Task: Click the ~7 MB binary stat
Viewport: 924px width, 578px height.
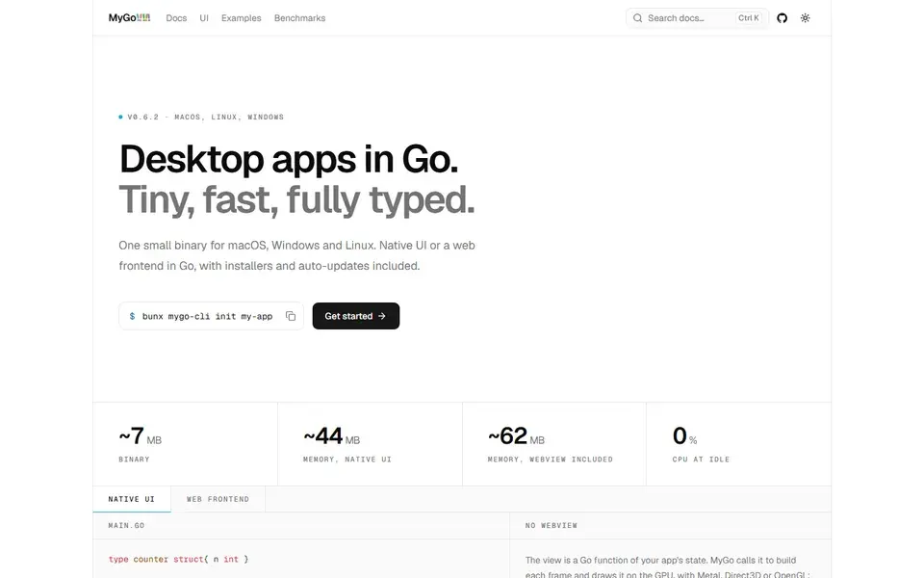Action: [185, 444]
